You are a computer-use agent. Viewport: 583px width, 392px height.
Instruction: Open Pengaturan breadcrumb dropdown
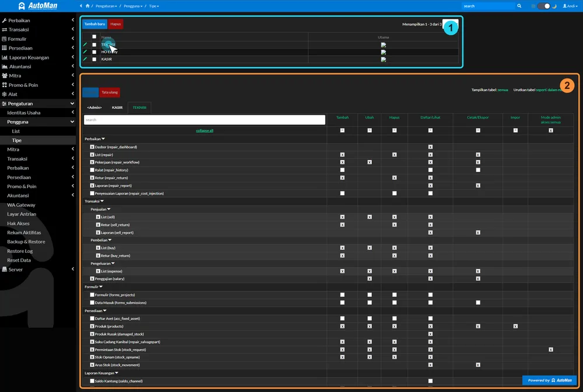click(x=106, y=6)
